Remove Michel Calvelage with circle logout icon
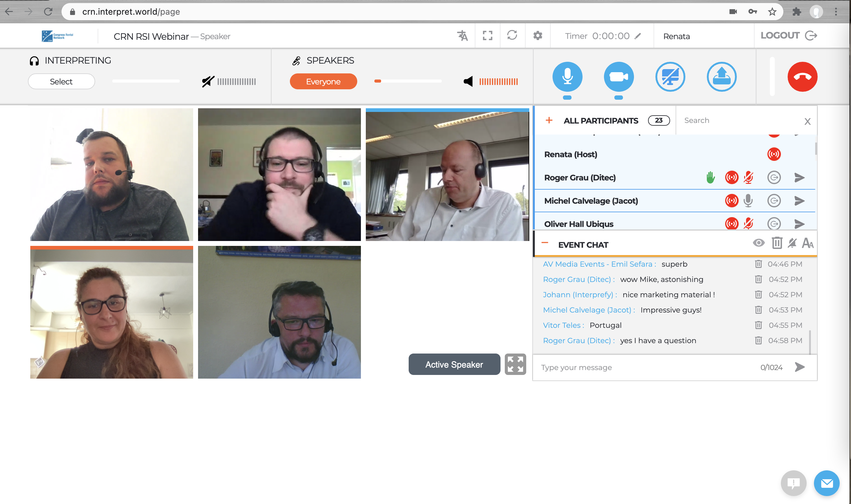The height and width of the screenshot is (504, 851). pos(774,201)
